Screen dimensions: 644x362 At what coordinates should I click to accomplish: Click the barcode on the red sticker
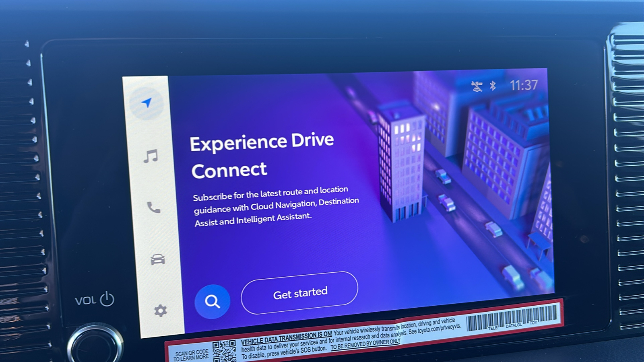(512, 317)
